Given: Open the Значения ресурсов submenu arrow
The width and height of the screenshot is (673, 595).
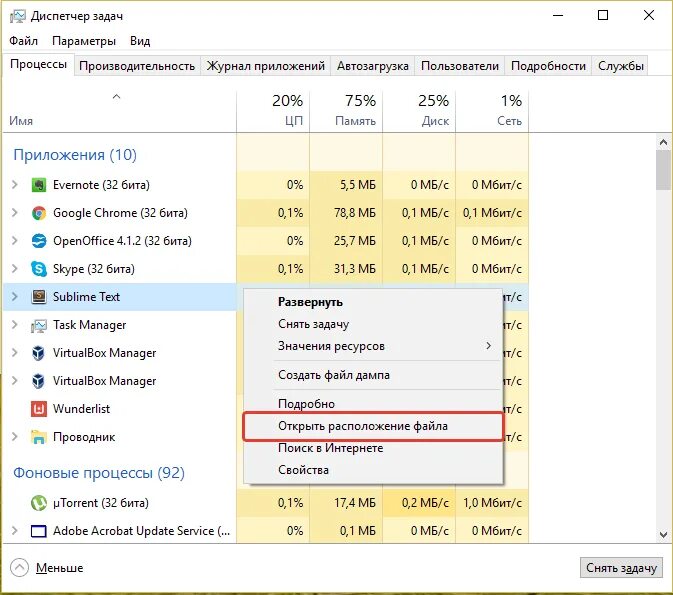Looking at the screenshot, I should (488, 346).
